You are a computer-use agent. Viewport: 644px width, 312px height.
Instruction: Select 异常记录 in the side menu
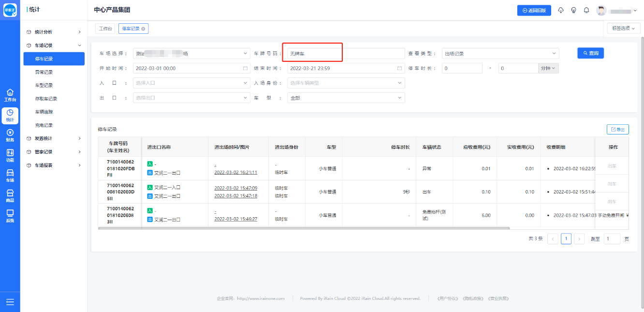[x=44, y=72]
